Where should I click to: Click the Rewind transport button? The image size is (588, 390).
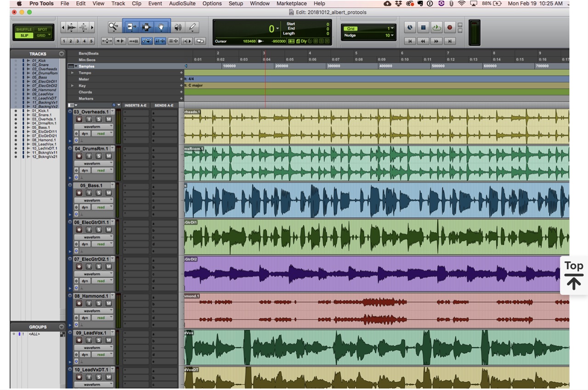tap(423, 41)
